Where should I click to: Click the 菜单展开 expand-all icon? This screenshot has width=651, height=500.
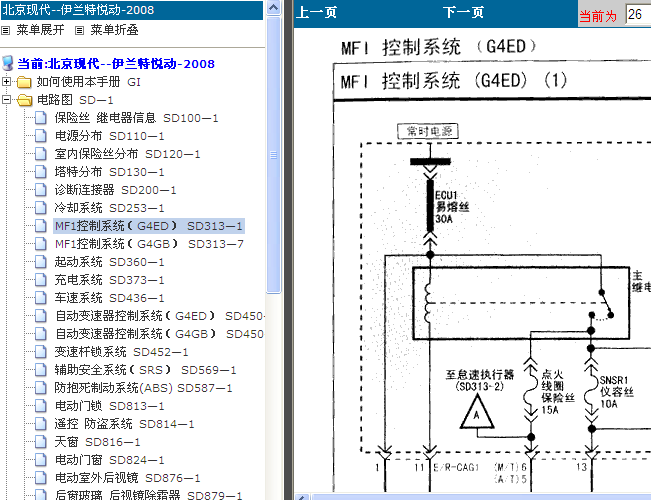pos(5,30)
